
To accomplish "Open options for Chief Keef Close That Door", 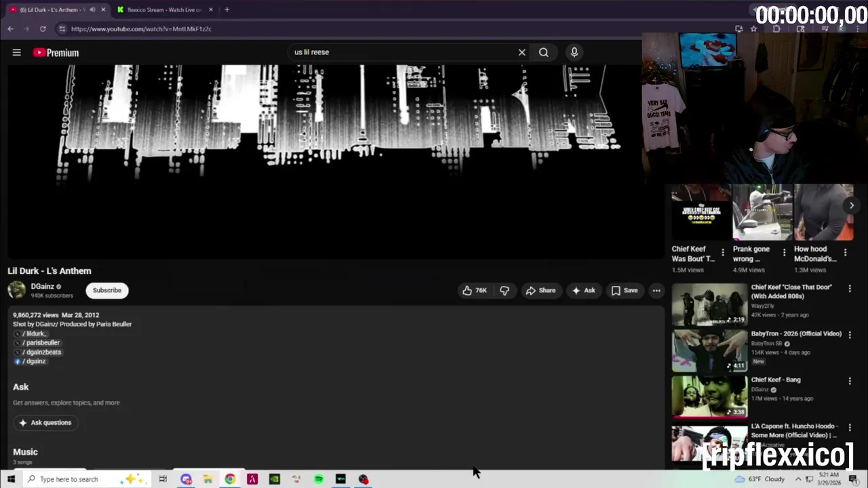I will (x=850, y=289).
